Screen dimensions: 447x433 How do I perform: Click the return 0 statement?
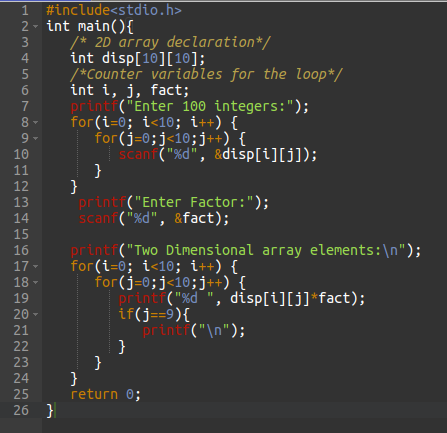pyautogui.click(x=106, y=395)
